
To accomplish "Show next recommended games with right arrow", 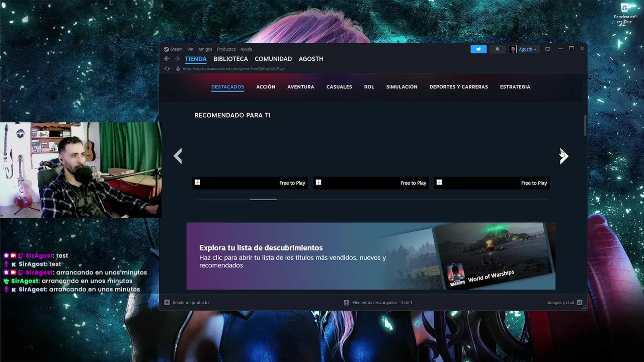I will pyautogui.click(x=564, y=156).
